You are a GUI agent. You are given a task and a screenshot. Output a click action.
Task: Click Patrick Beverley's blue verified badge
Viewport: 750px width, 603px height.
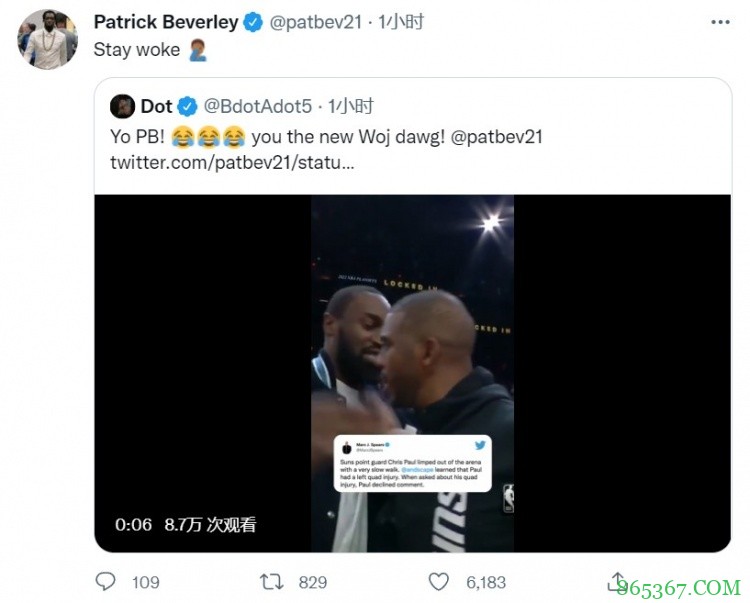pos(255,22)
